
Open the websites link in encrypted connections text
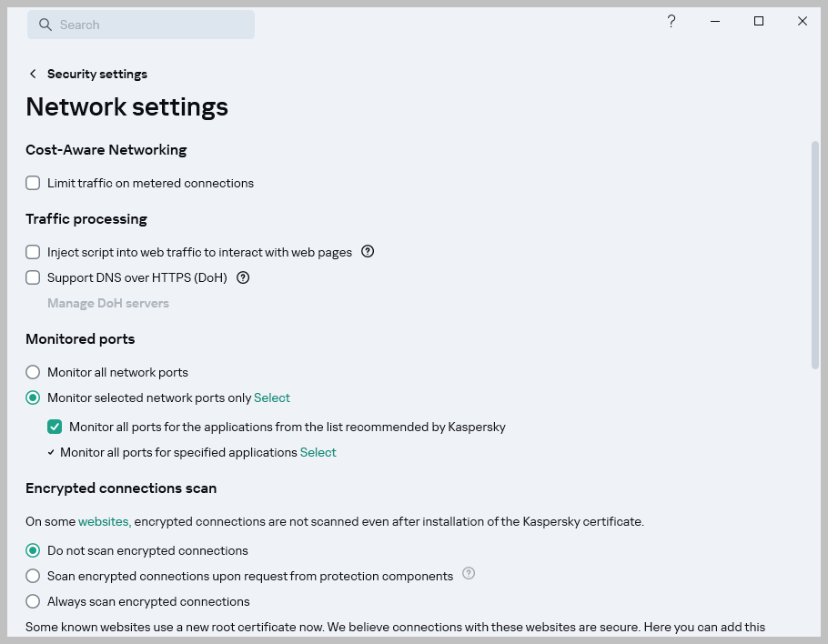pyautogui.click(x=103, y=521)
